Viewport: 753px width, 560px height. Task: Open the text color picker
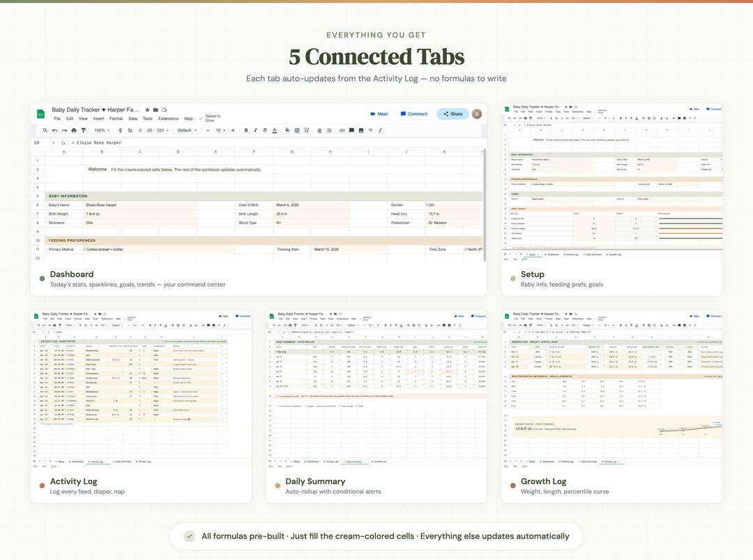point(275,130)
